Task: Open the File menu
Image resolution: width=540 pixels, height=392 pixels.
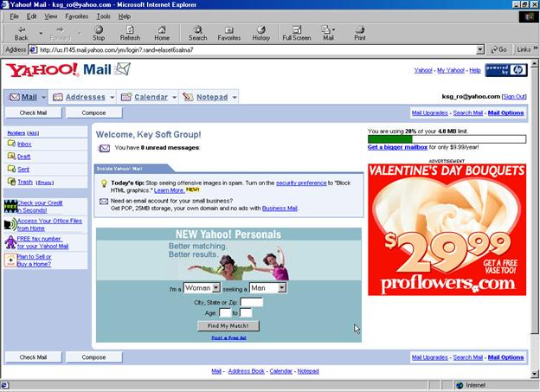Action: (14, 16)
